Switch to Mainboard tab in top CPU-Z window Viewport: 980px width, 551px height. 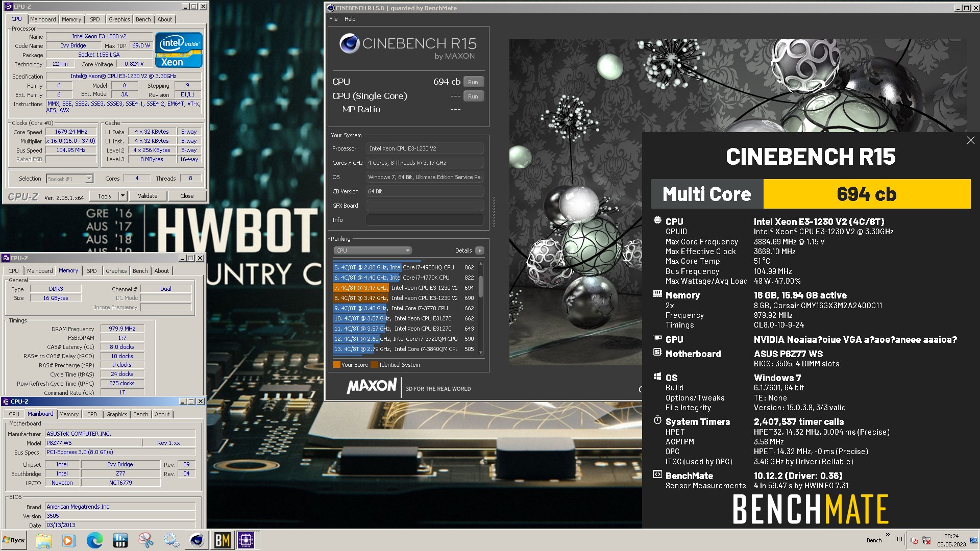tap(43, 19)
